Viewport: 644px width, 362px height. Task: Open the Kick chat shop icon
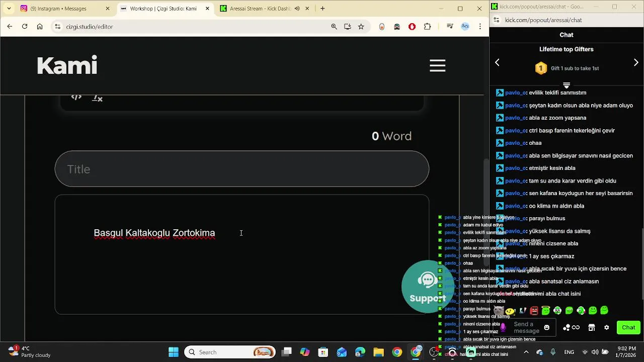(592, 327)
